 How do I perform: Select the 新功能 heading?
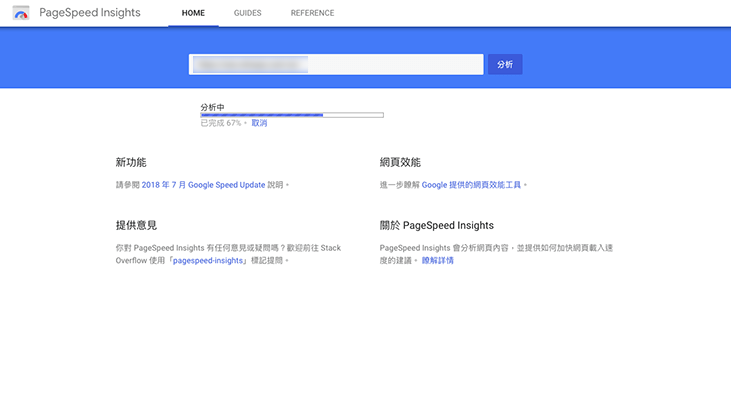click(131, 162)
